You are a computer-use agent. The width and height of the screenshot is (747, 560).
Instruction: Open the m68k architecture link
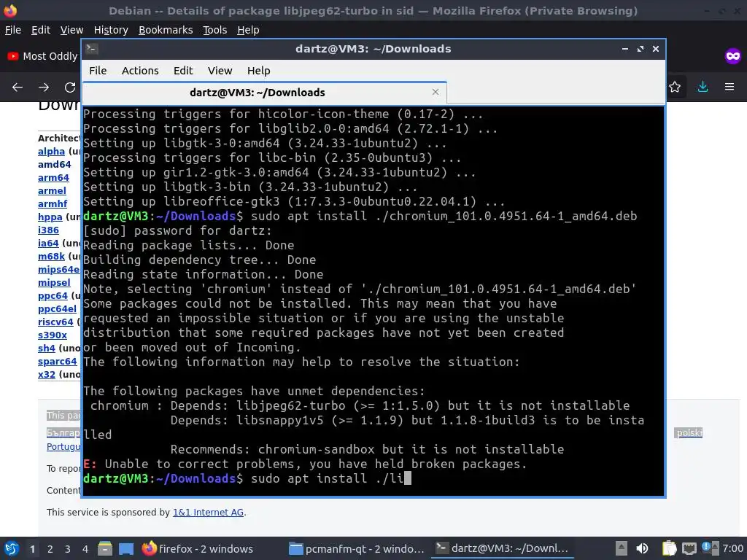(x=51, y=256)
